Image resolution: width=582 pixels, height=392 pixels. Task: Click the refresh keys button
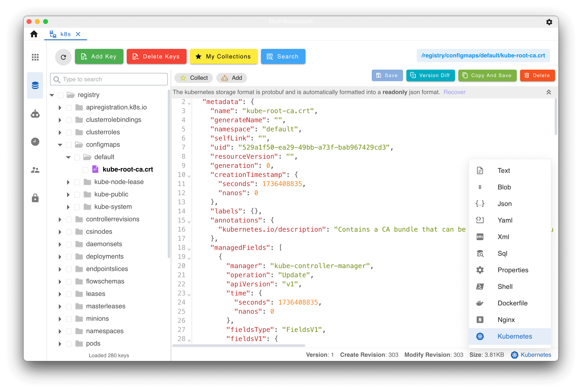pyautogui.click(x=63, y=57)
